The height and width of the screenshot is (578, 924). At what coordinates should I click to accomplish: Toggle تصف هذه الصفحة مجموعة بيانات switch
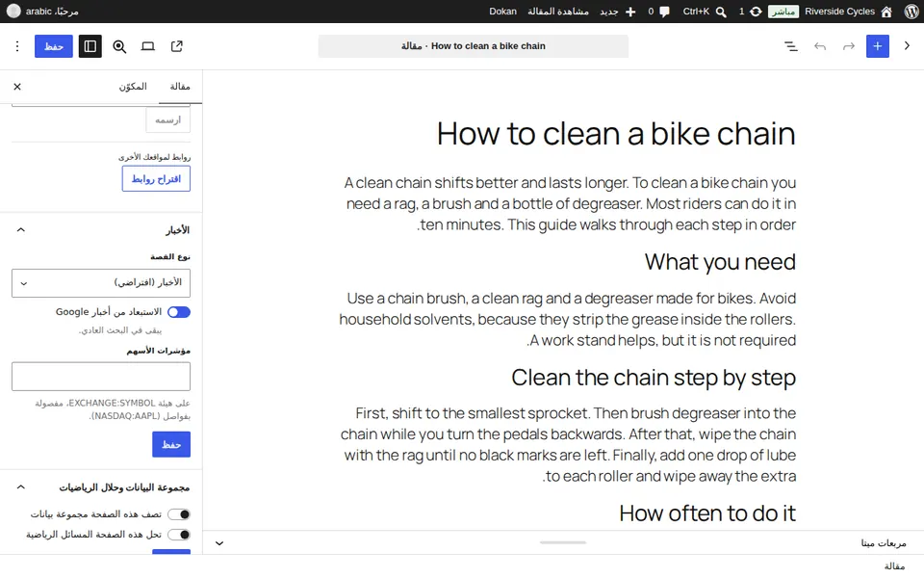point(179,514)
